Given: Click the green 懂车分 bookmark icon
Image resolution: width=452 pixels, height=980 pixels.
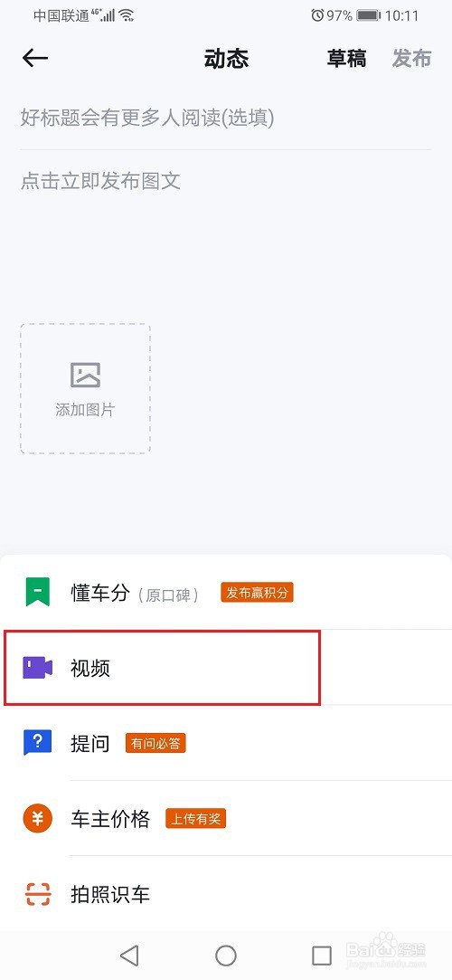Looking at the screenshot, I should click(x=37, y=592).
